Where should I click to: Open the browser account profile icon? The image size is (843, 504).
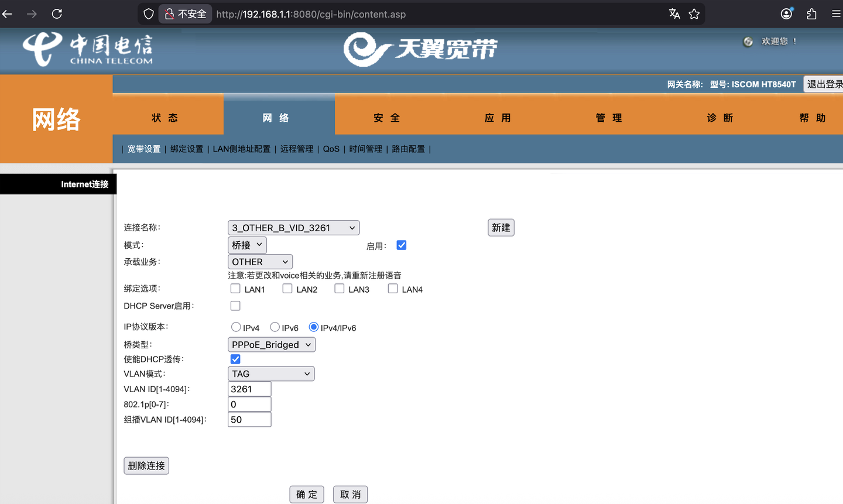click(787, 14)
